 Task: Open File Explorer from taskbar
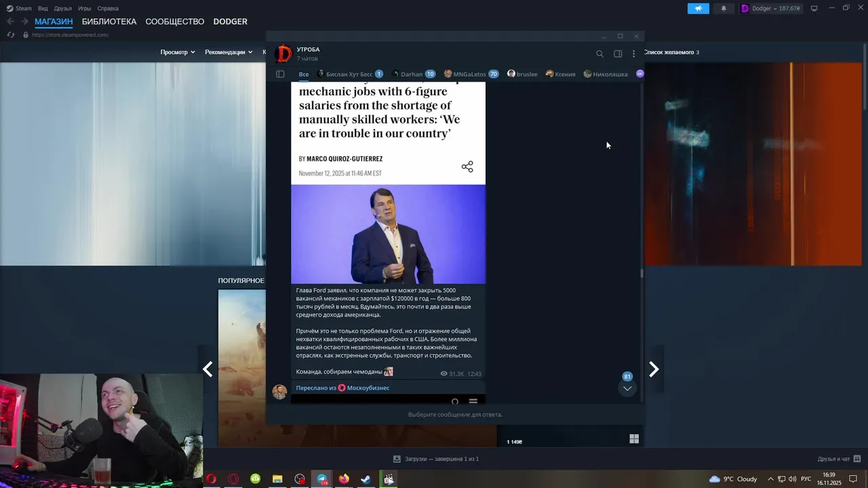pos(277,479)
